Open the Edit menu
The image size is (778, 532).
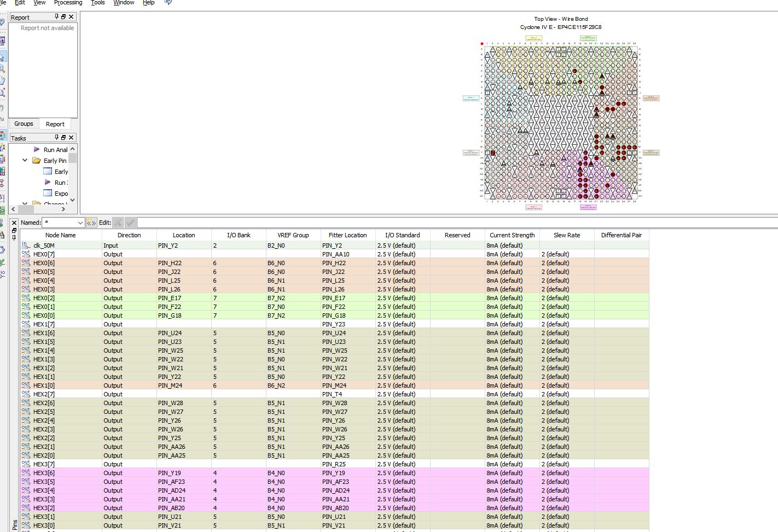[20, 2]
